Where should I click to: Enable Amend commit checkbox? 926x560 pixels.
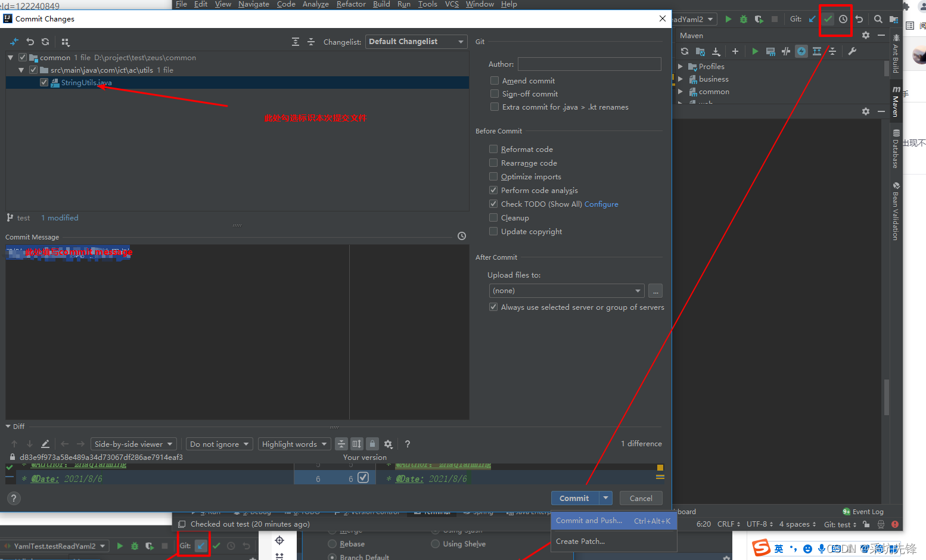pos(495,80)
